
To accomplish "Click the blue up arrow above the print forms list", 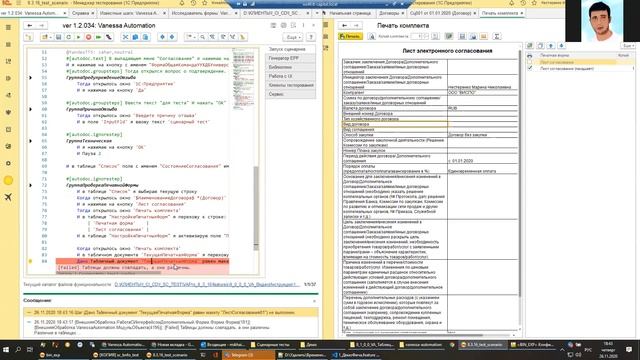I will 551,46.
